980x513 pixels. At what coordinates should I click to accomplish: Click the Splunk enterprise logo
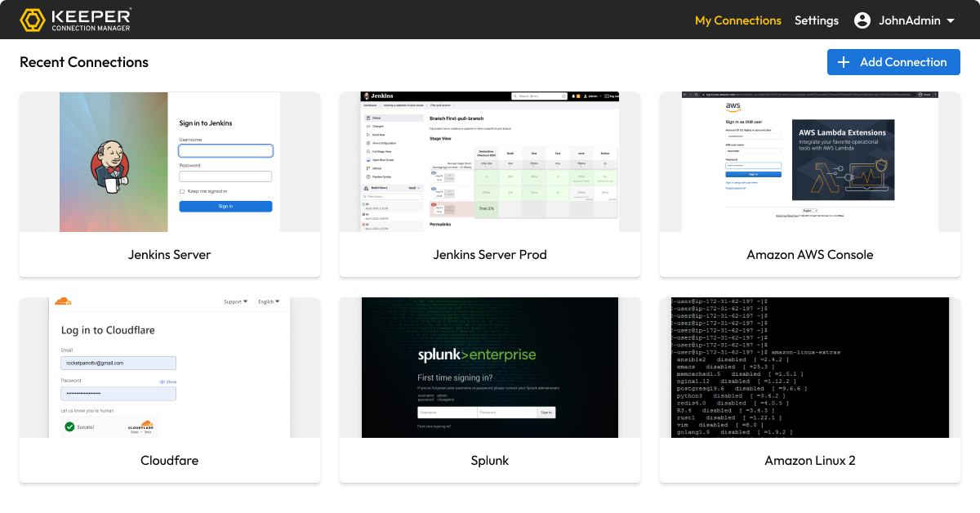(x=477, y=355)
